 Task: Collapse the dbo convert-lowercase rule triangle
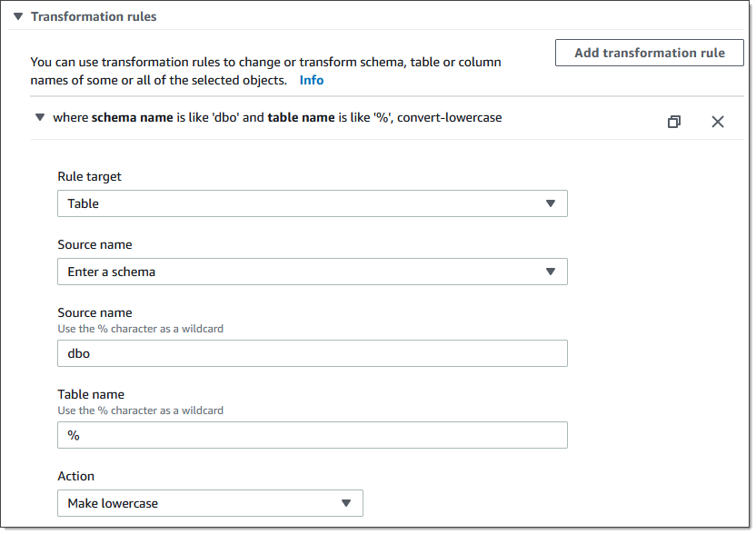[x=39, y=117]
